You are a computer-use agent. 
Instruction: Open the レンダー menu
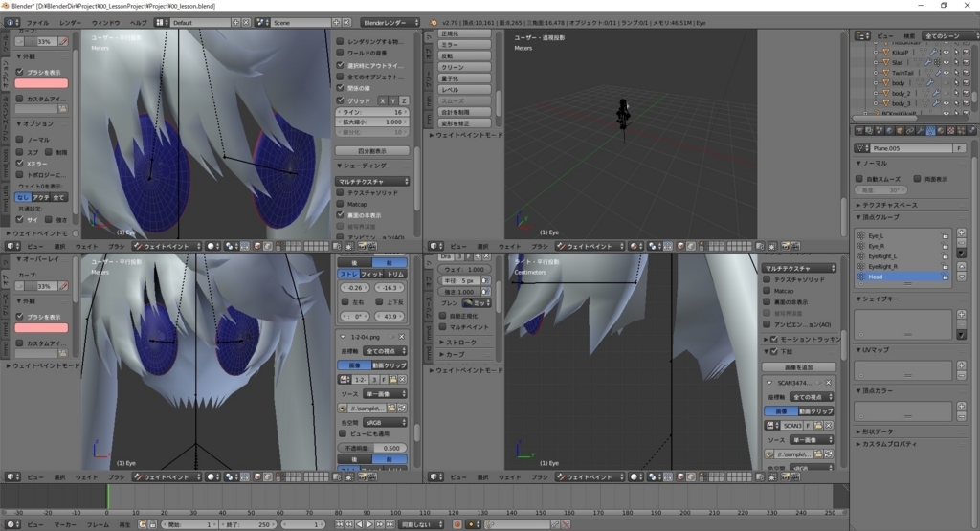(x=70, y=23)
